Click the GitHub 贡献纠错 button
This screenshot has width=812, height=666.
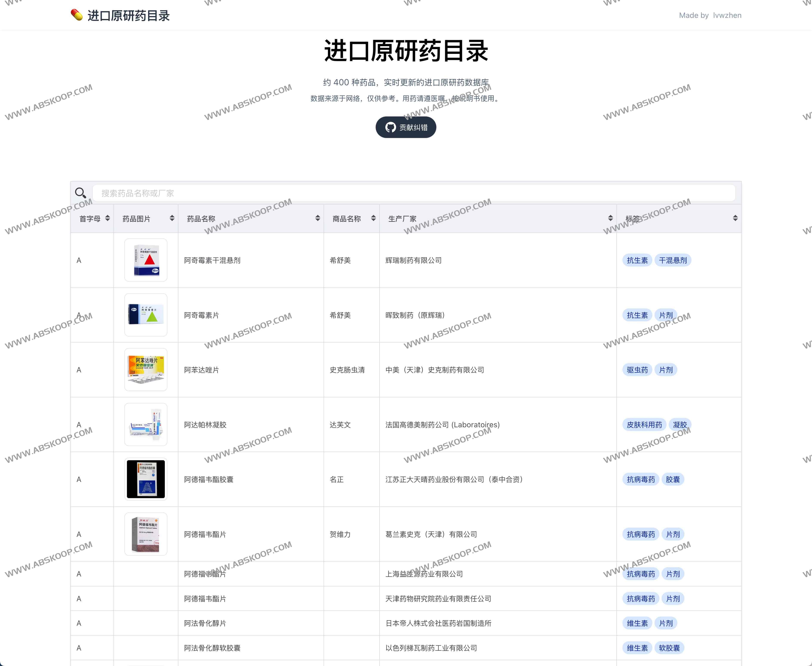[406, 127]
